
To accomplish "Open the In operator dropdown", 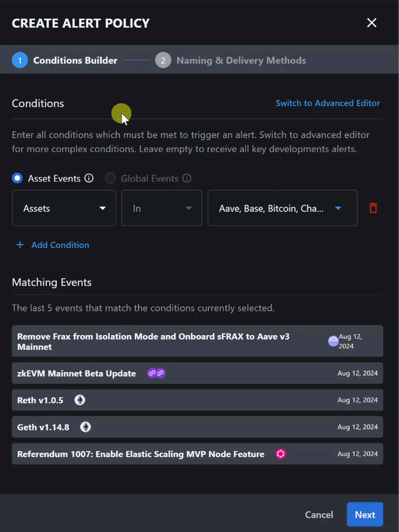I will (161, 208).
